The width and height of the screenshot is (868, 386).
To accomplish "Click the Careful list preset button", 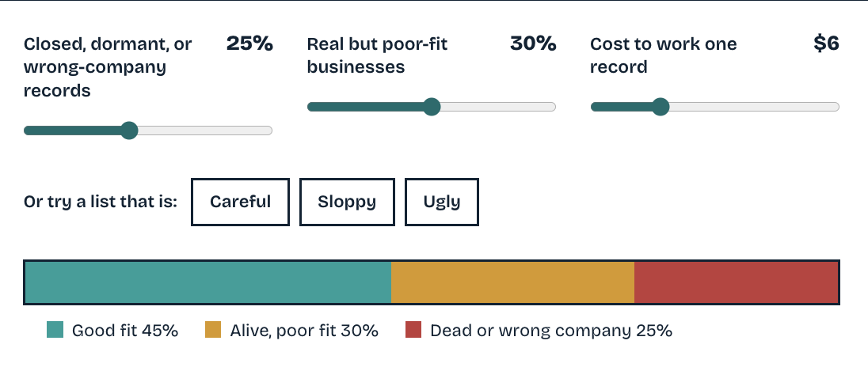I will point(240,202).
